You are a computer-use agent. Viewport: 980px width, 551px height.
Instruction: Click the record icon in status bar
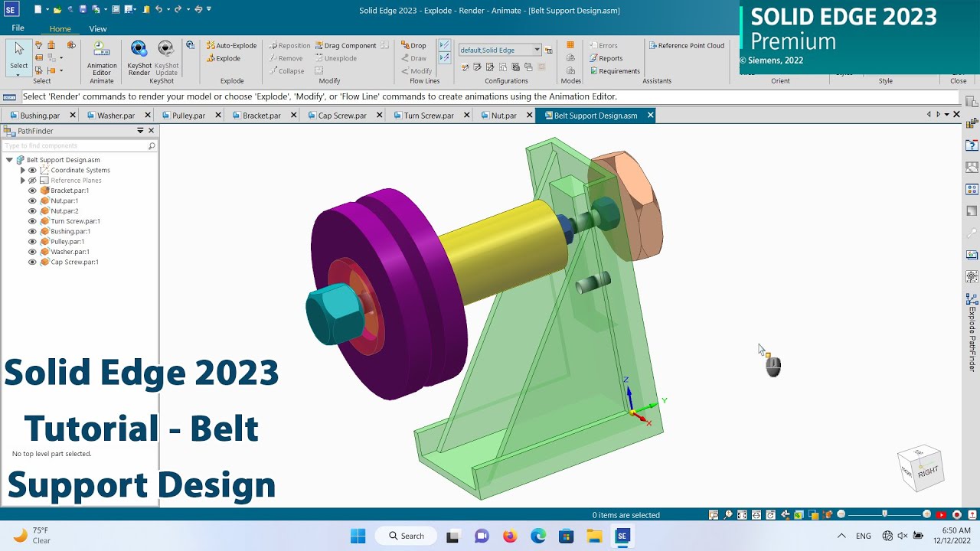956,515
